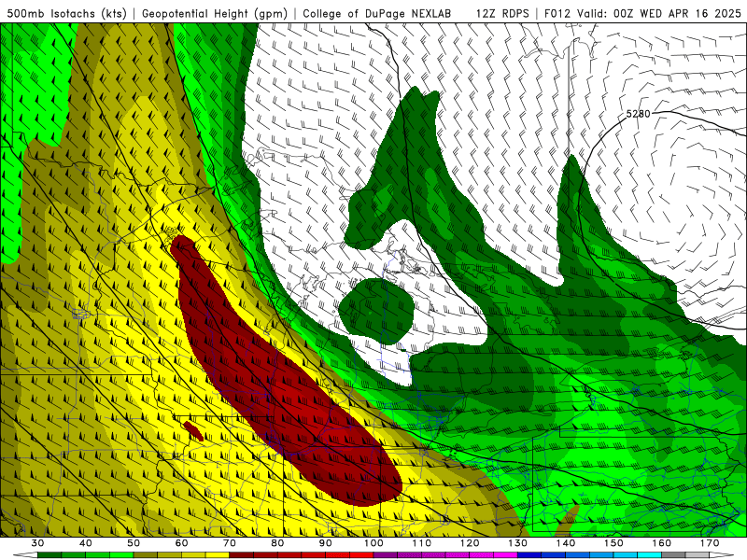Click the '12Z RDPS' model run label
This screenshot has width=747, height=560.
pos(502,13)
